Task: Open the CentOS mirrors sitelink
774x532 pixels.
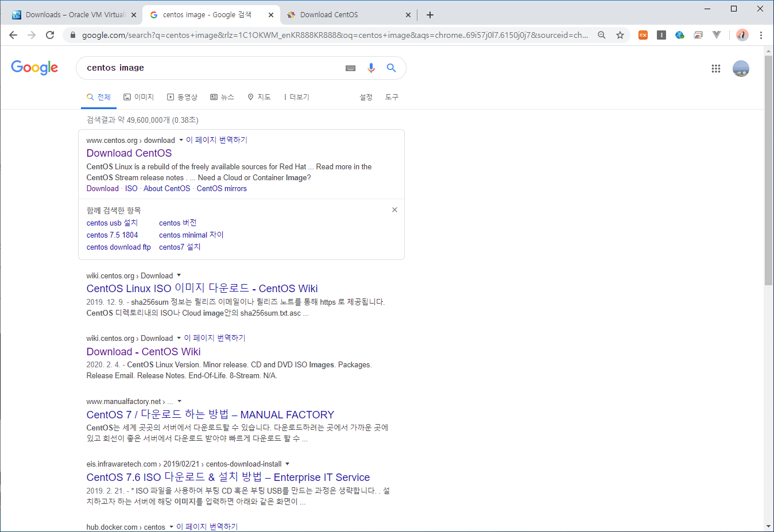Action: [222, 188]
